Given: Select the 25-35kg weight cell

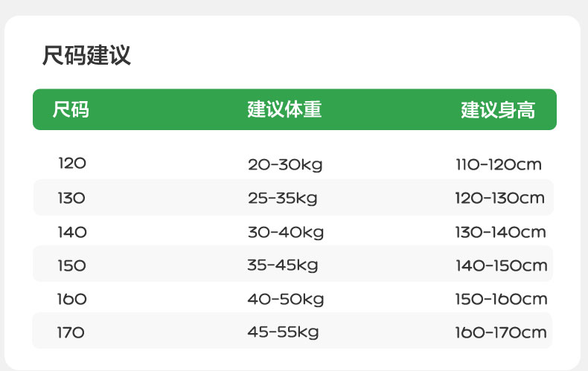Looking at the screenshot, I should click(x=283, y=199).
